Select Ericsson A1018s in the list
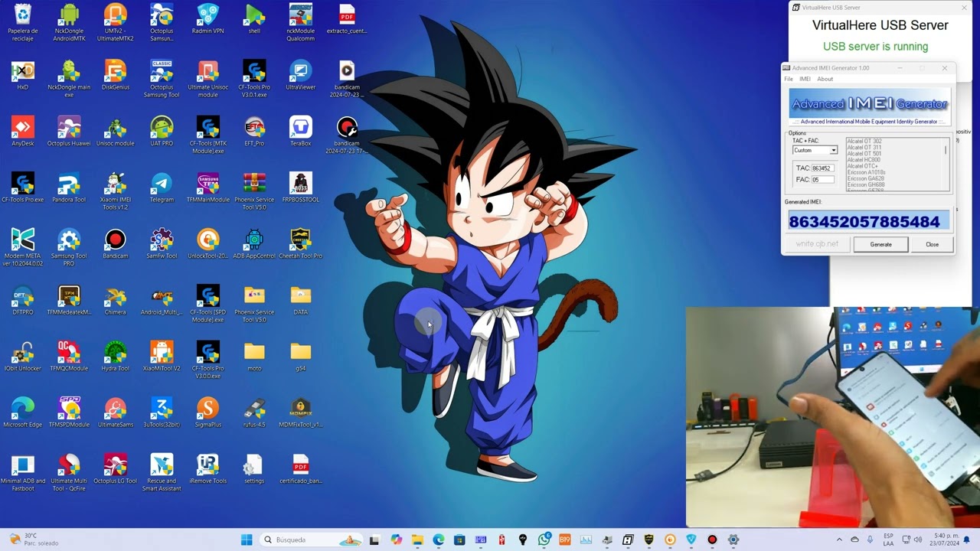980x551 pixels. tap(866, 172)
